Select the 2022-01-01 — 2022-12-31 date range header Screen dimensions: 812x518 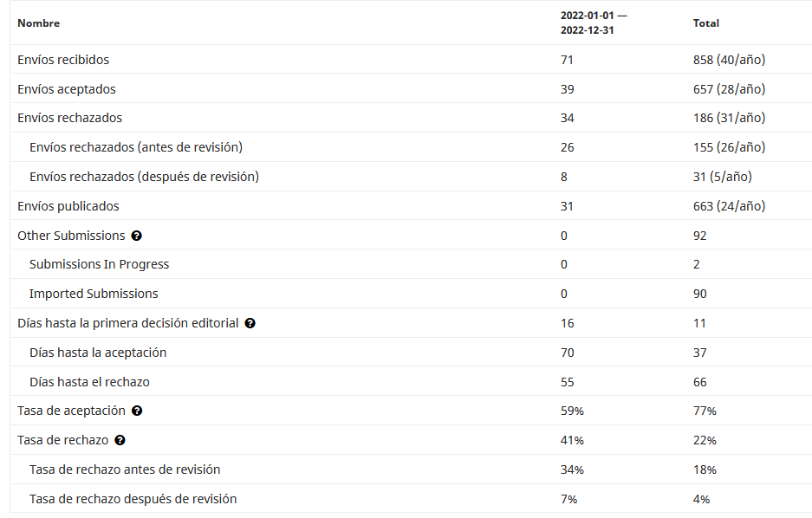[593, 23]
